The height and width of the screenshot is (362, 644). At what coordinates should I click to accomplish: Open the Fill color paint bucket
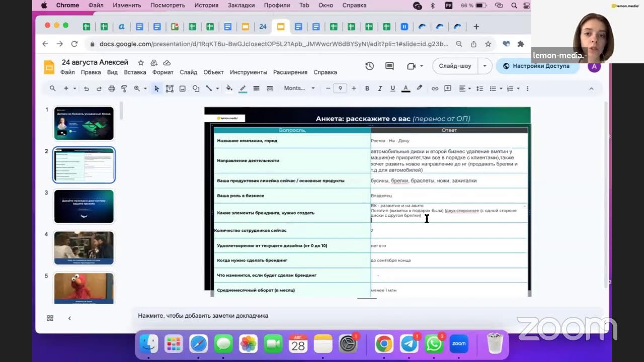pyautogui.click(x=229, y=88)
